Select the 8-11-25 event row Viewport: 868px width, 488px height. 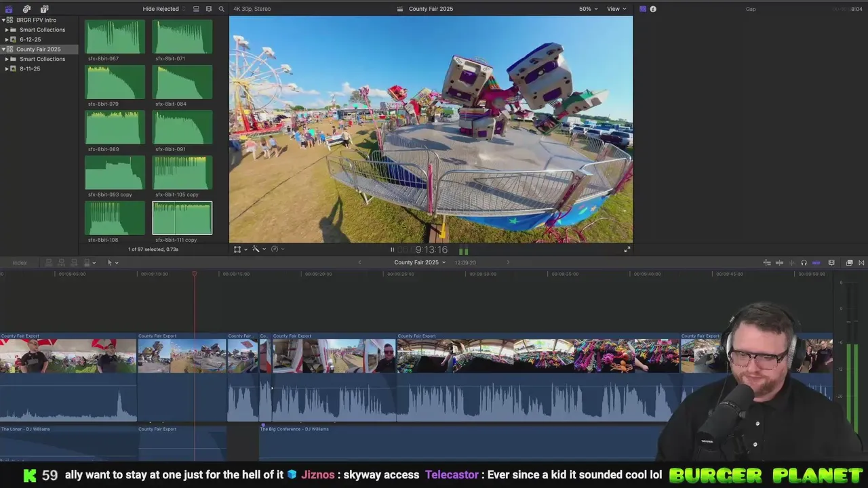39,68
